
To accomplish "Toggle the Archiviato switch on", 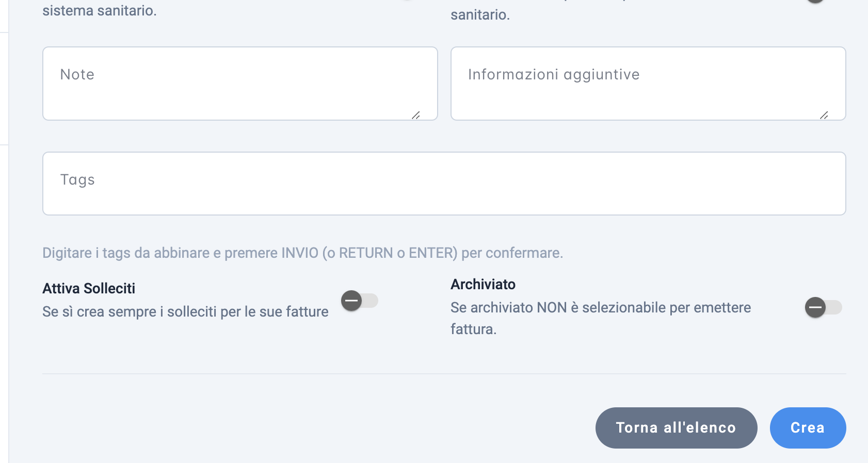I will click(x=824, y=308).
